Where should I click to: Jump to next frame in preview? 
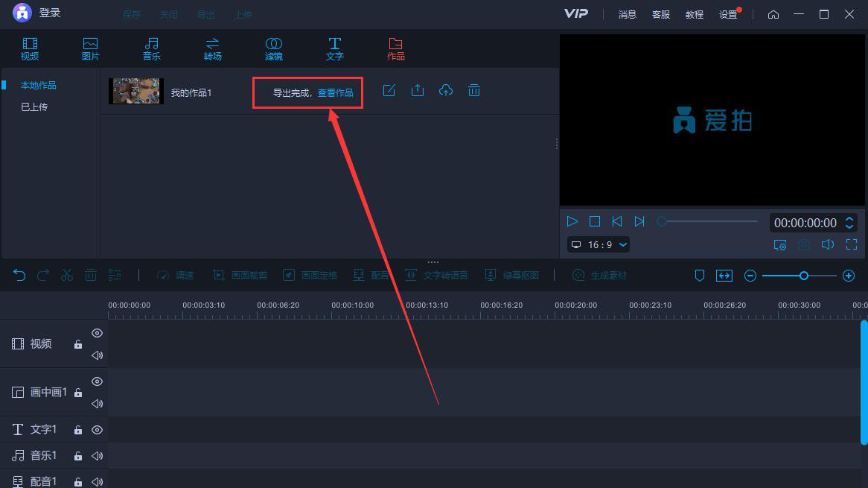click(639, 221)
